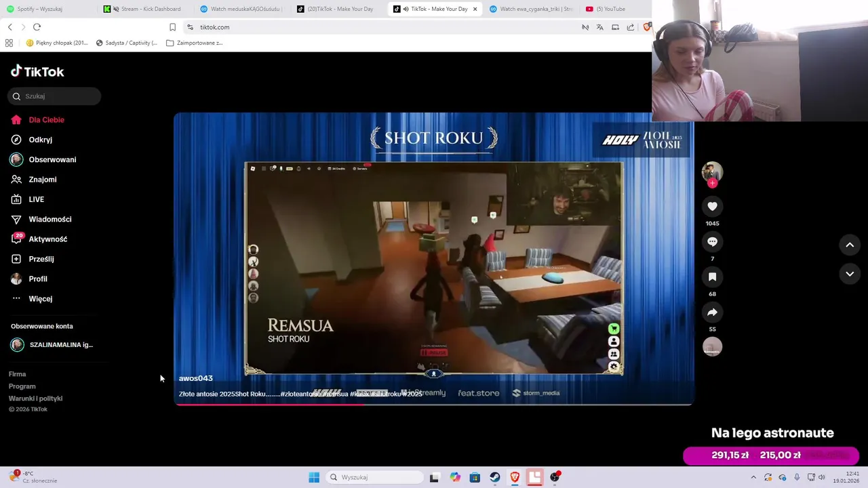Image resolution: width=868 pixels, height=488 pixels.
Task: Share the video via arrow icon
Action: point(712,312)
